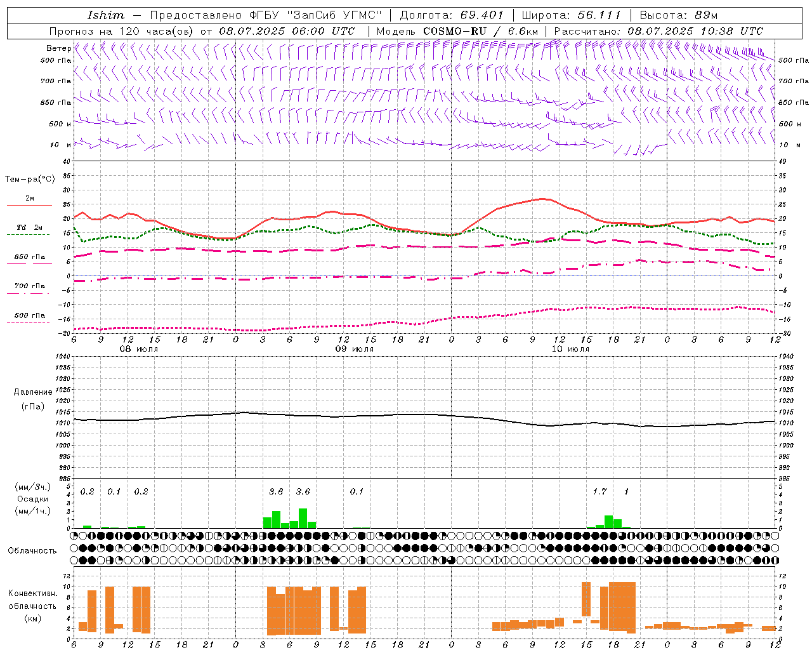Click the Тем-ра(°C) panel label
812x650 pixels.
click(x=30, y=180)
